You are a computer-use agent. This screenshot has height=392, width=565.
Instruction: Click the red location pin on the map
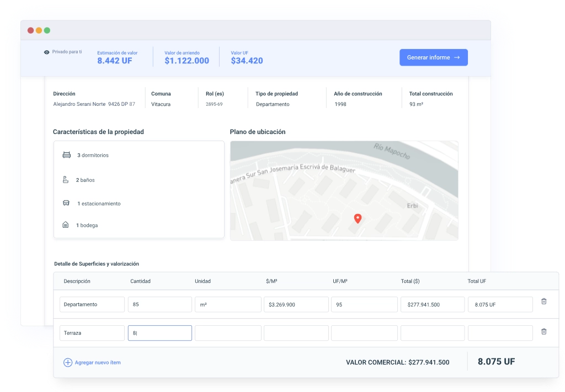358,218
